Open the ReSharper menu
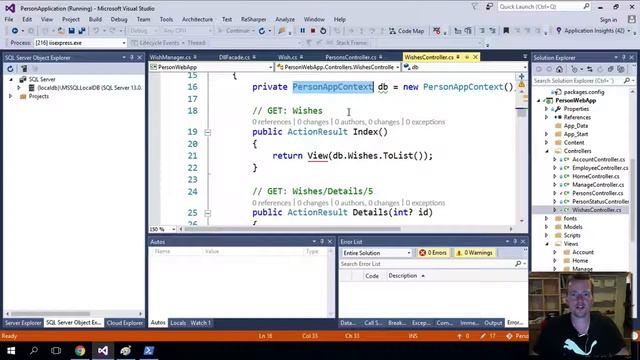 [x=253, y=19]
